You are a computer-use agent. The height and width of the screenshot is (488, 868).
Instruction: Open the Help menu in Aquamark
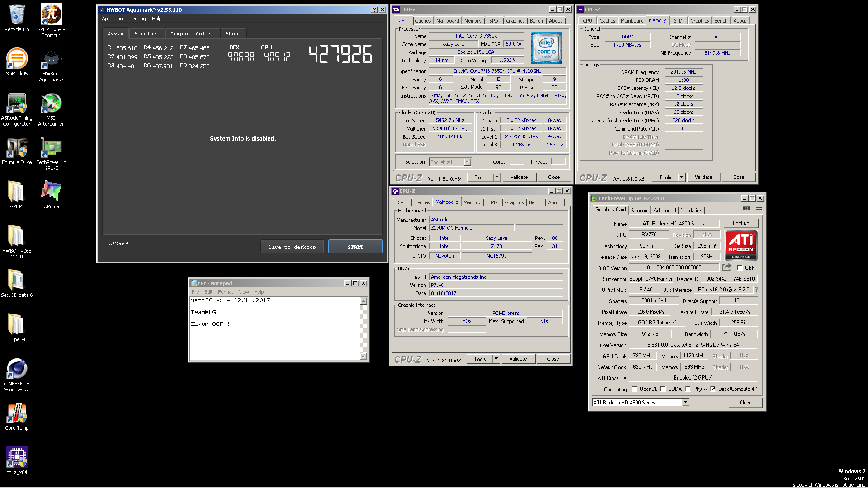[156, 19]
